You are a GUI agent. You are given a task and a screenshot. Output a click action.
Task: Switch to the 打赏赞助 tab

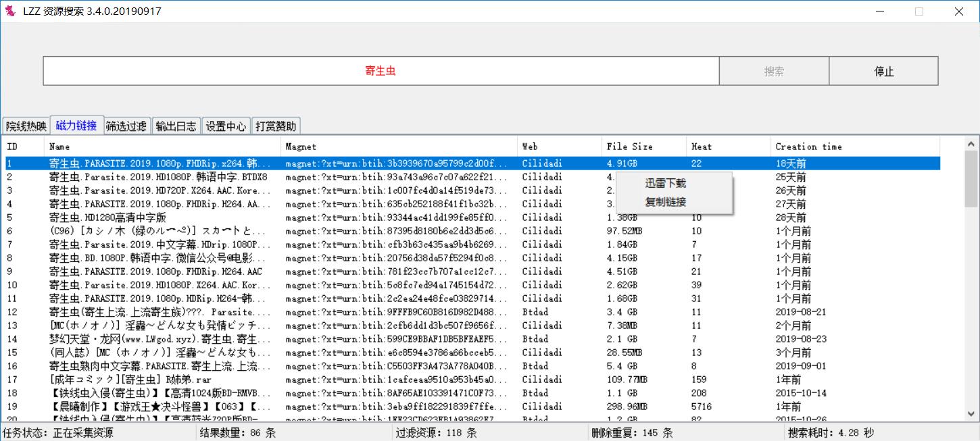pos(276,125)
